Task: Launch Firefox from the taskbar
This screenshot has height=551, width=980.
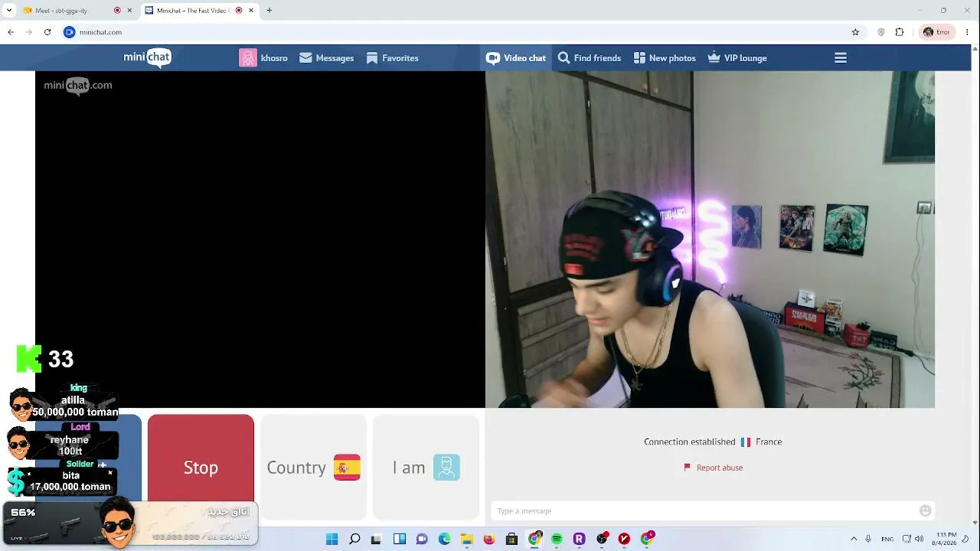Action: pos(489,540)
